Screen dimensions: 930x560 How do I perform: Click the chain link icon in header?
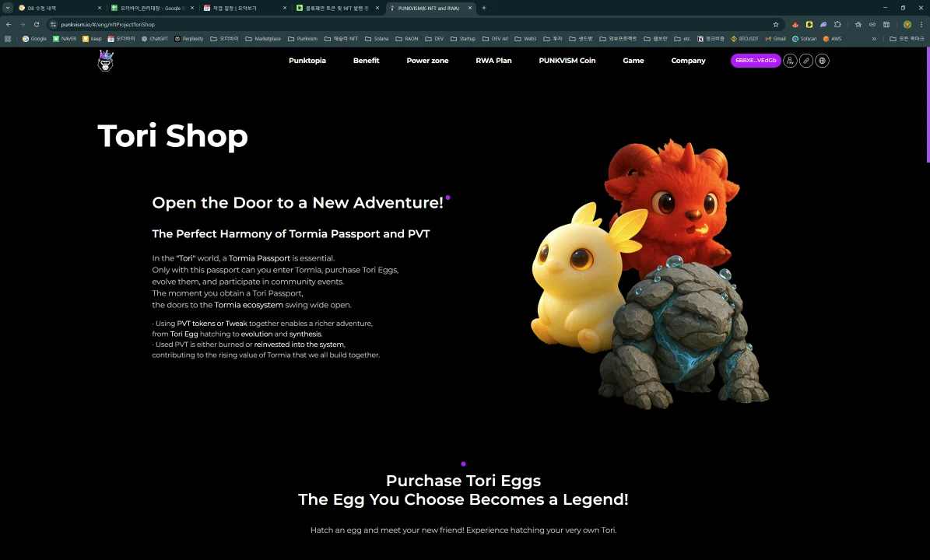[x=806, y=61]
